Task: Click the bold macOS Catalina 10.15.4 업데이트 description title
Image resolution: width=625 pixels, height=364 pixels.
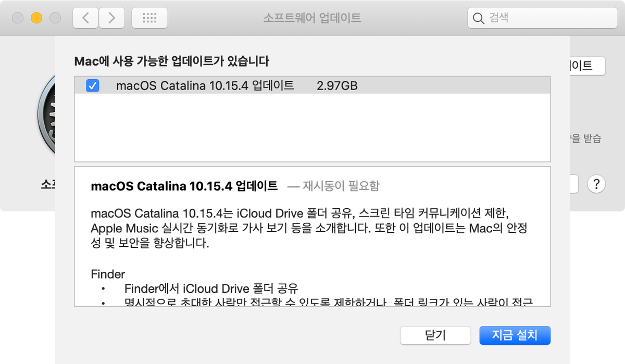Action: tap(184, 186)
